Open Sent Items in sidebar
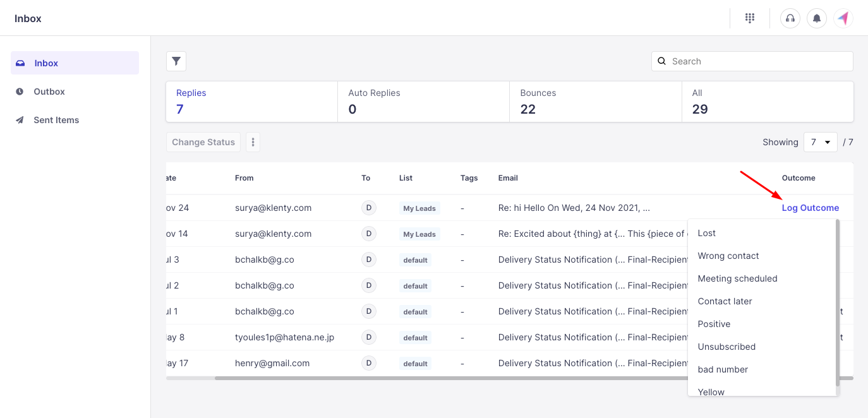 point(56,120)
